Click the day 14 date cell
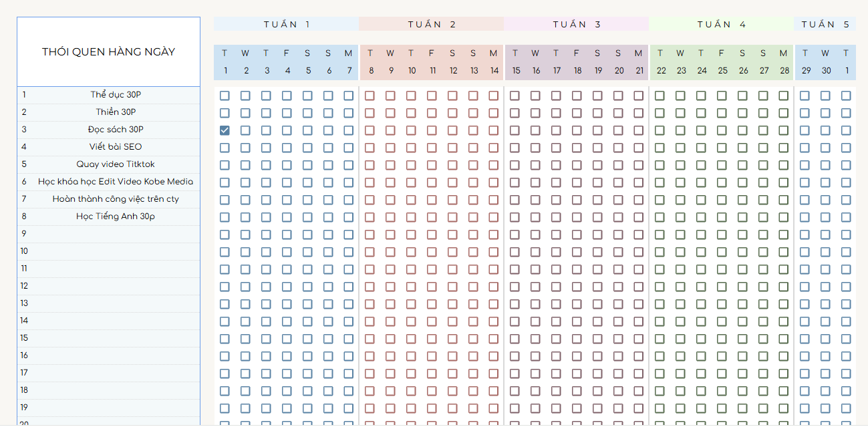The image size is (868, 427). pyautogui.click(x=494, y=71)
